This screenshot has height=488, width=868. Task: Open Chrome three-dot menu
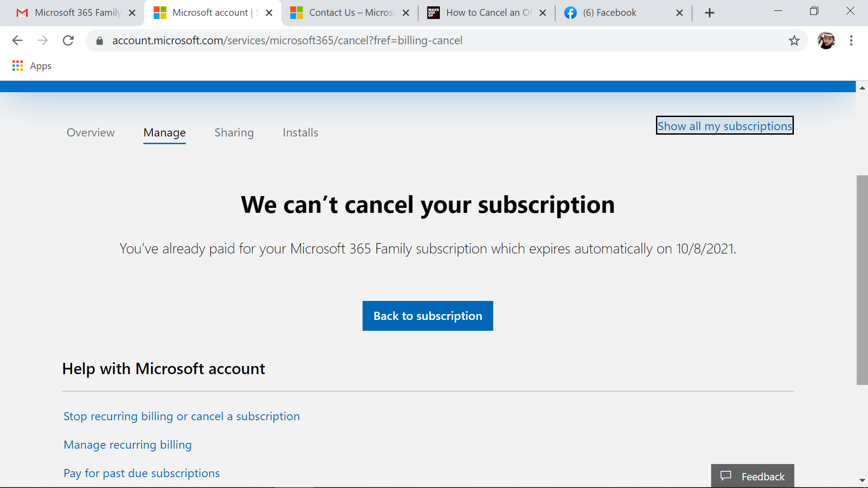coord(851,41)
